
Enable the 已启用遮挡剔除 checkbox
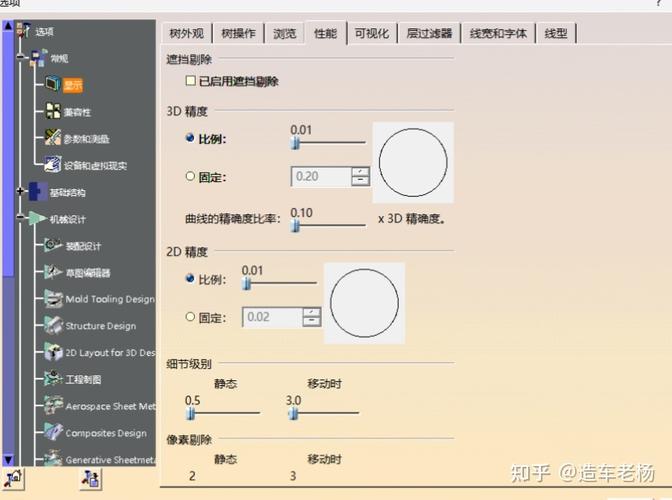tap(191, 81)
